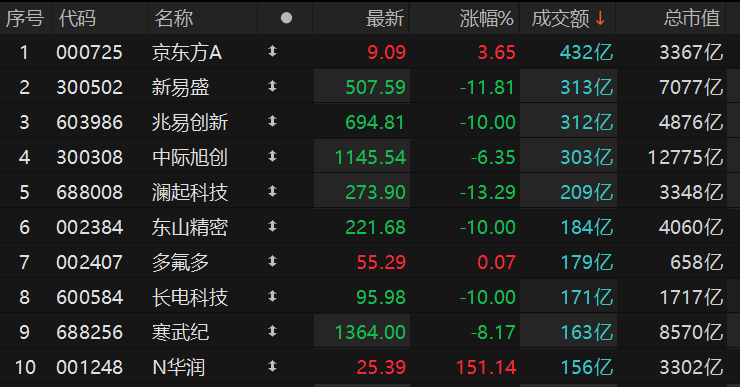The width and height of the screenshot is (740, 387).
Task: Click stock code 001248
Action: coord(89,367)
